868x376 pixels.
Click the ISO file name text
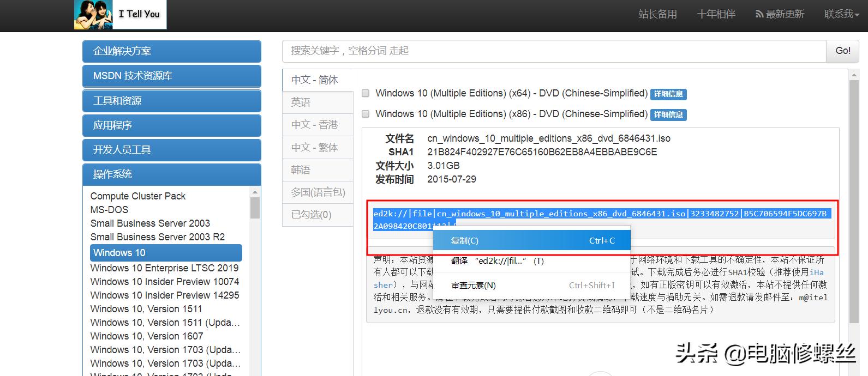(x=549, y=138)
